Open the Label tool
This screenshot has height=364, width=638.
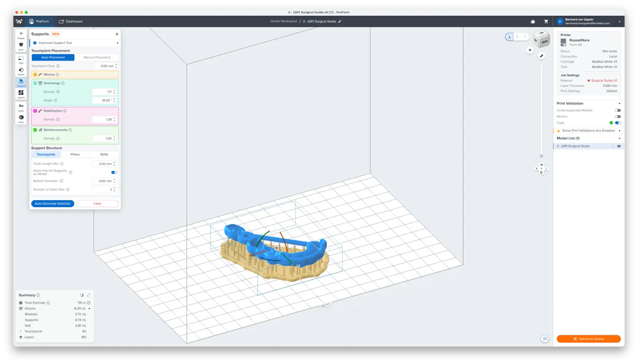click(21, 107)
